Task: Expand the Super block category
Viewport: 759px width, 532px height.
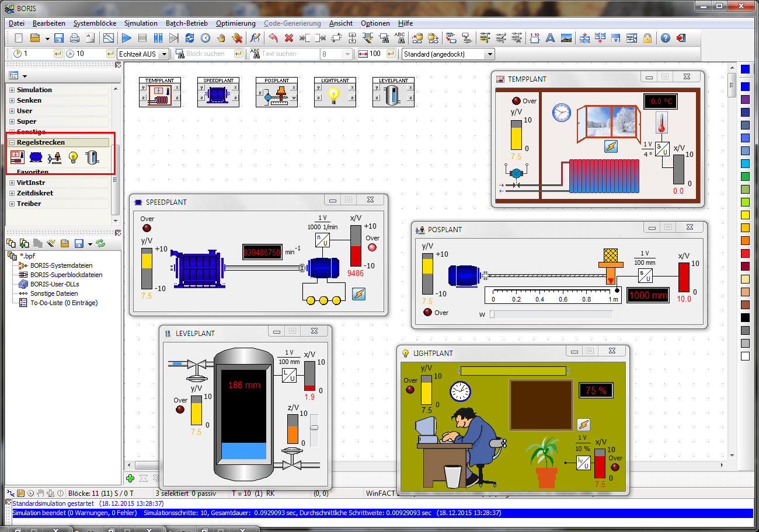Action: pos(12,121)
